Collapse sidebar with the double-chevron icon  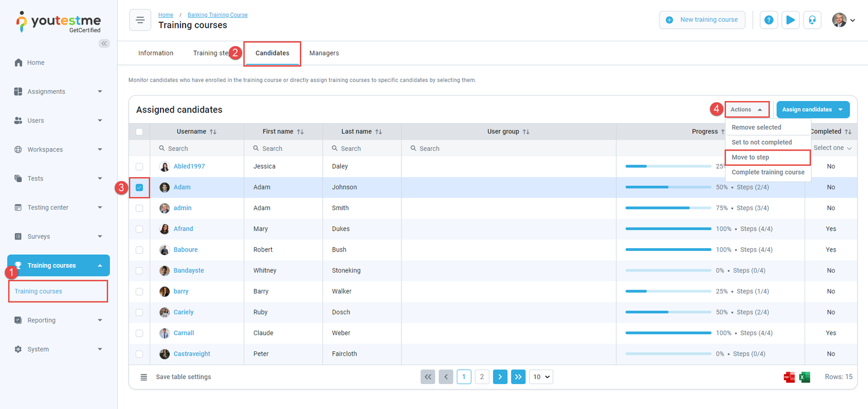(x=104, y=43)
